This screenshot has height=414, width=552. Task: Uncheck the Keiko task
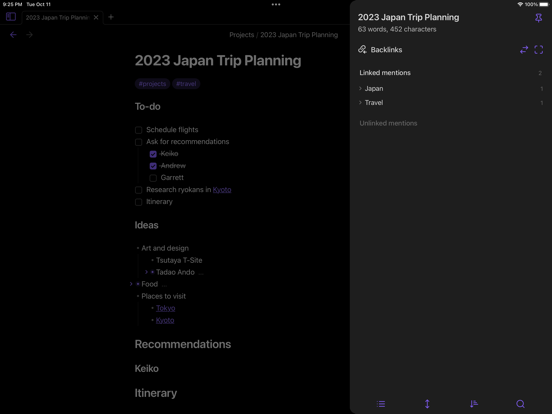coord(153,154)
